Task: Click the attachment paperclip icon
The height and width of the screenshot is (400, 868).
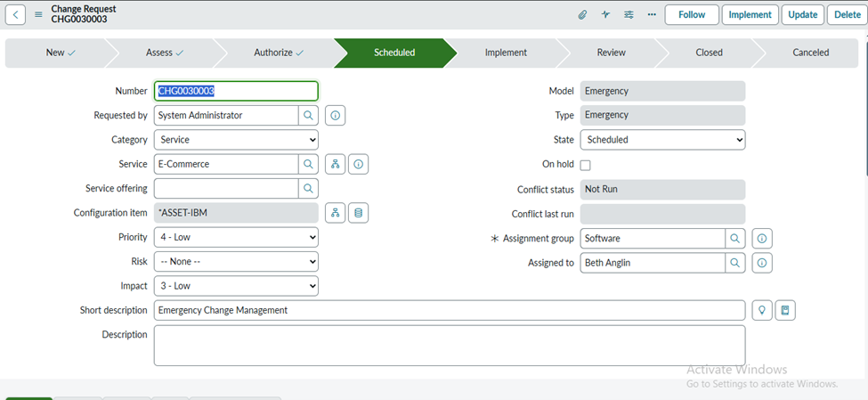Action: pos(582,14)
